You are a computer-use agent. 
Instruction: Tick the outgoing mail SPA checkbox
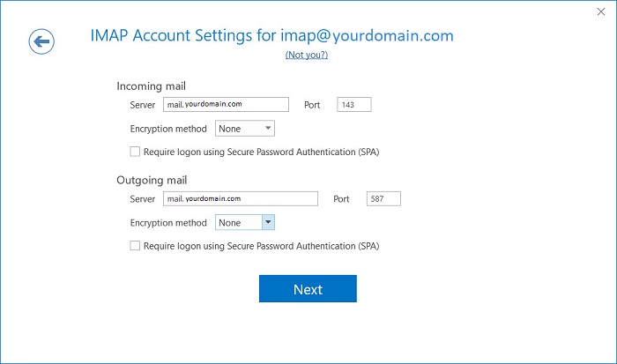tap(135, 246)
